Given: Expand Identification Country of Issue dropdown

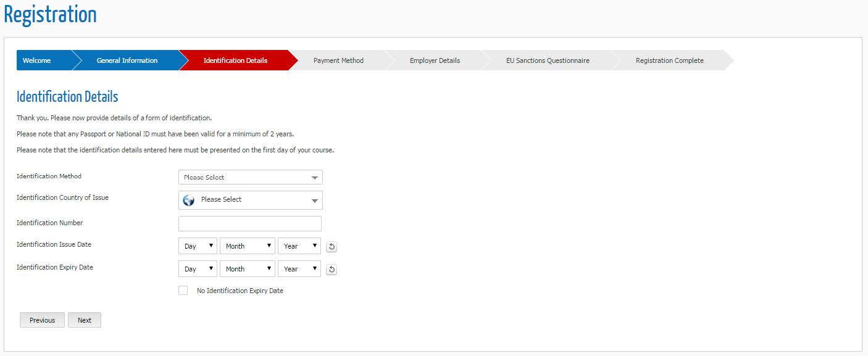Looking at the screenshot, I should point(250,200).
